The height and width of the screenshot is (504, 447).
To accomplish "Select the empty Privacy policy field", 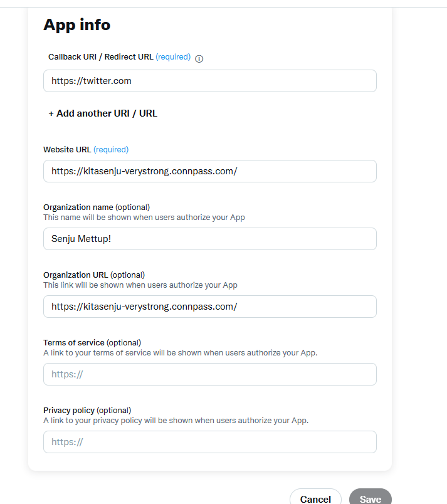I will (209, 442).
